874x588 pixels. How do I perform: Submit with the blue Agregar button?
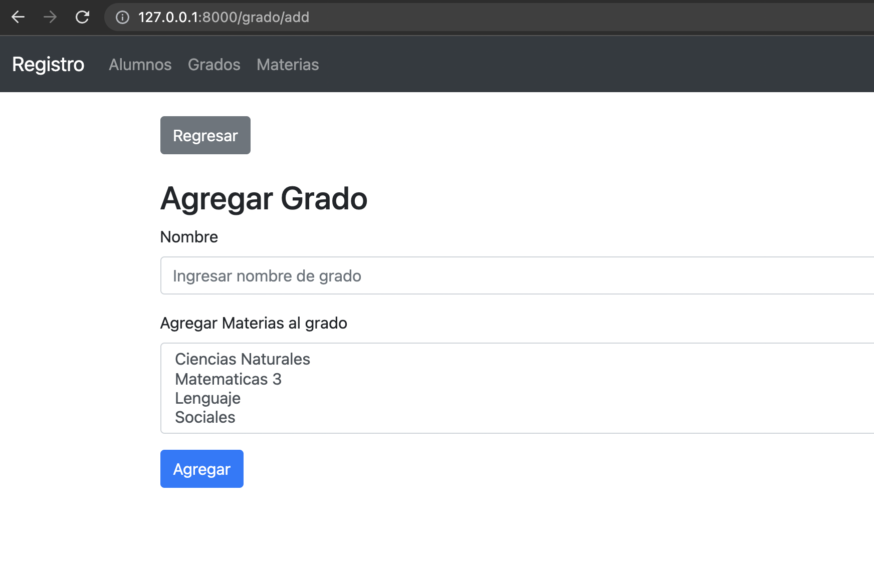coord(202,469)
